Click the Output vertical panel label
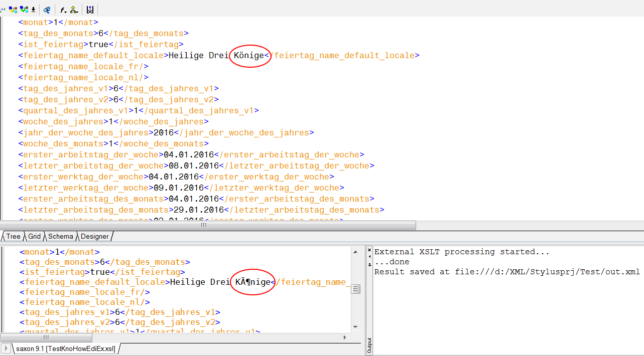Viewport: 644px width, 356px height. 369,345
